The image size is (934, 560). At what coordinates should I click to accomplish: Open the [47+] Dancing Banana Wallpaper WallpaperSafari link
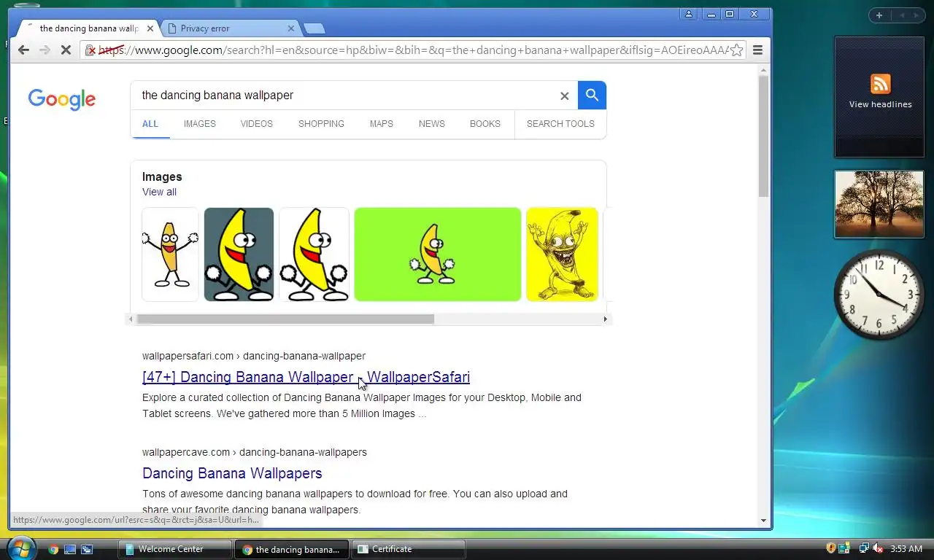[x=306, y=377]
